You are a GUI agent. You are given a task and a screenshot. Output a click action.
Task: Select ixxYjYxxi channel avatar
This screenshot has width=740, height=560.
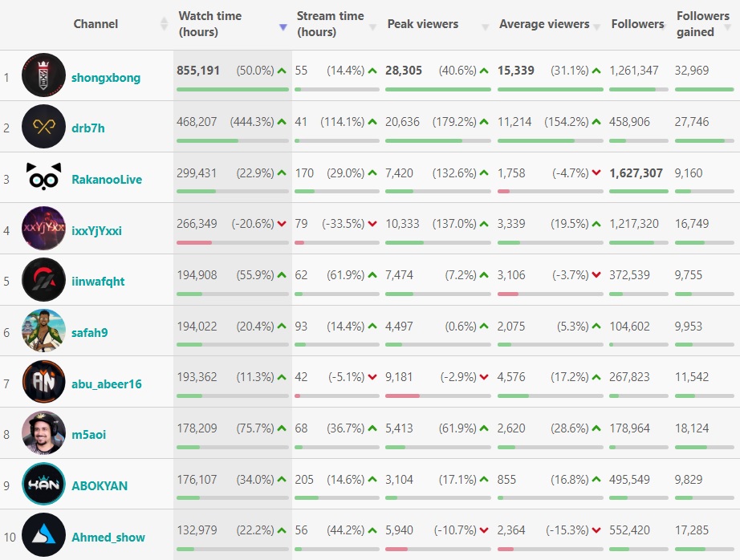[x=43, y=229]
